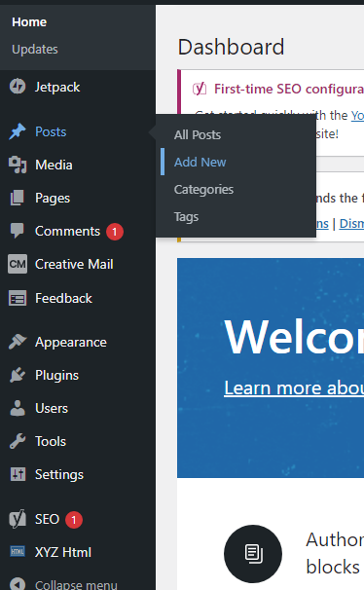This screenshot has height=590, width=364.
Task: Click the Dism link in notice
Action: [x=351, y=224]
